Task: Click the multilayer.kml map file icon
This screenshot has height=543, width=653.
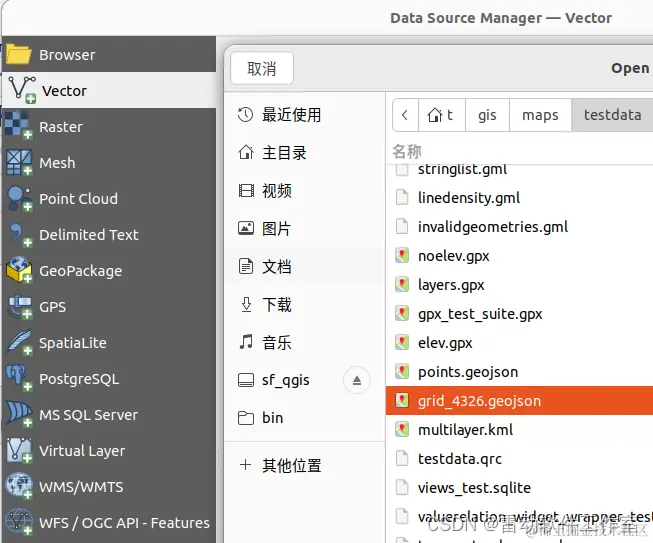Action: click(402, 429)
